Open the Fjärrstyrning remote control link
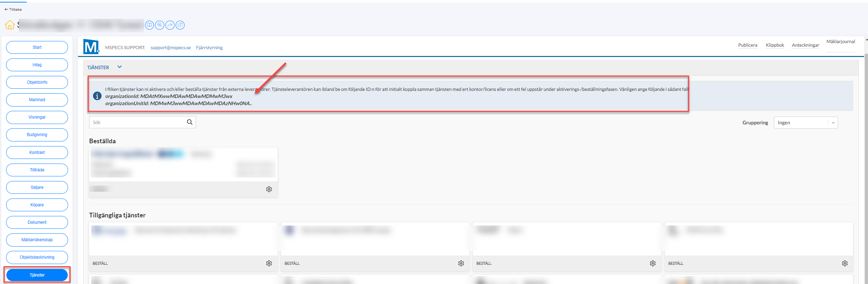This screenshot has width=868, height=284. tap(209, 47)
